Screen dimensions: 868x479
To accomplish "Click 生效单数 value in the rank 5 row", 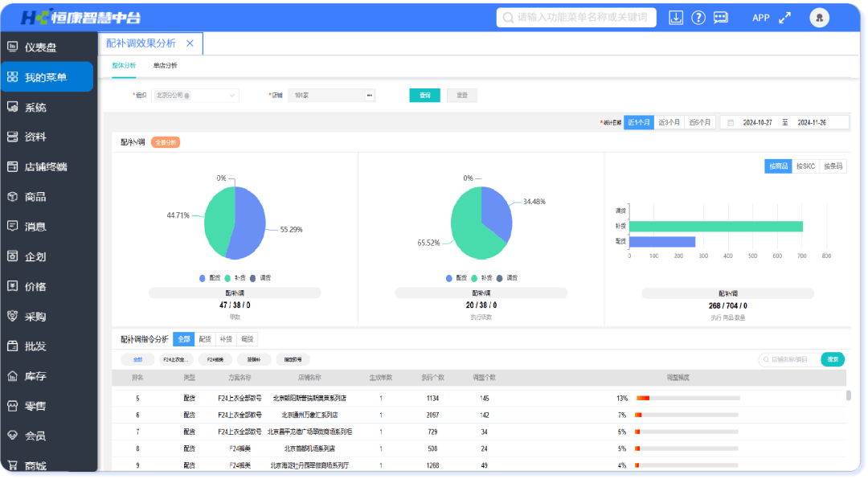I will tap(381, 398).
